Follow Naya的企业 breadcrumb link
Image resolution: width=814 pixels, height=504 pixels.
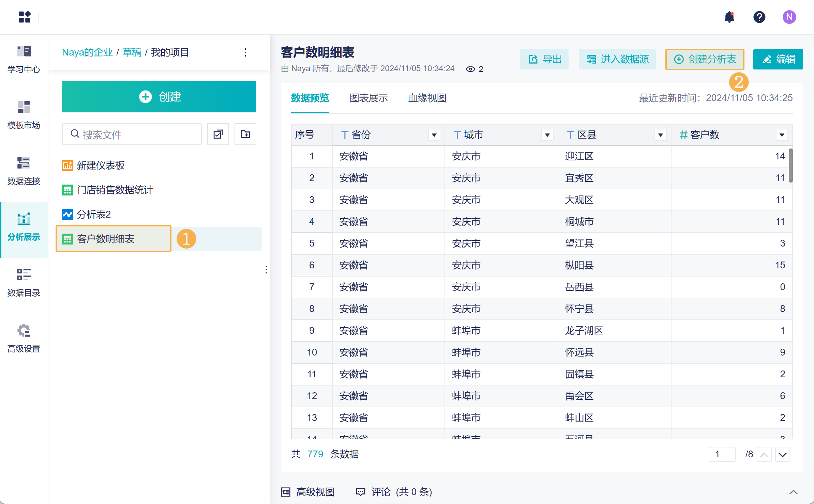(x=87, y=52)
